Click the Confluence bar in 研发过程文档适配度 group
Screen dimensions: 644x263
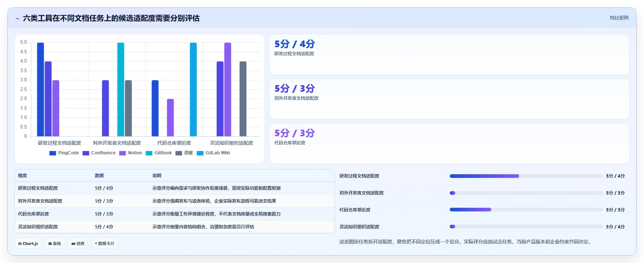(x=48, y=99)
